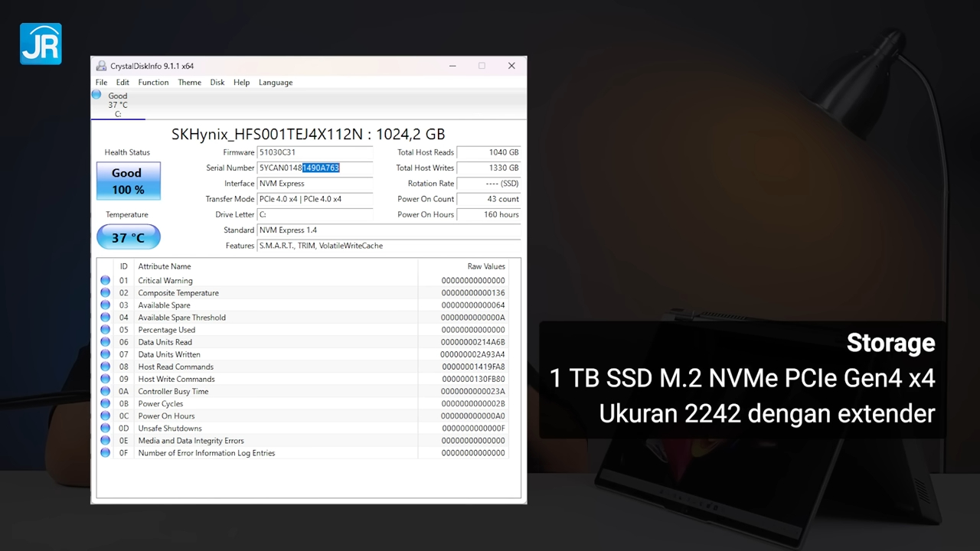Click the Drive Letter field showing C:
The width and height of the screenshot is (980, 551).
pyautogui.click(x=315, y=214)
